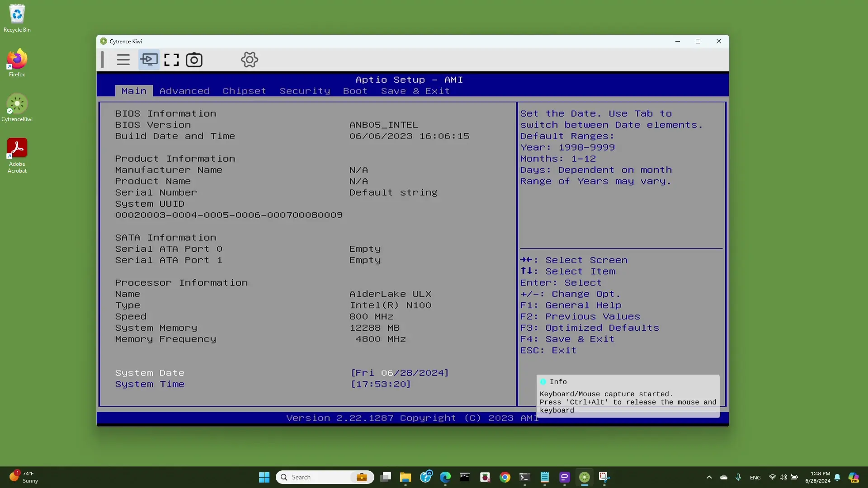The width and height of the screenshot is (868, 488).
Task: Open Cytrence Kiwi settings gear
Action: coord(250,60)
